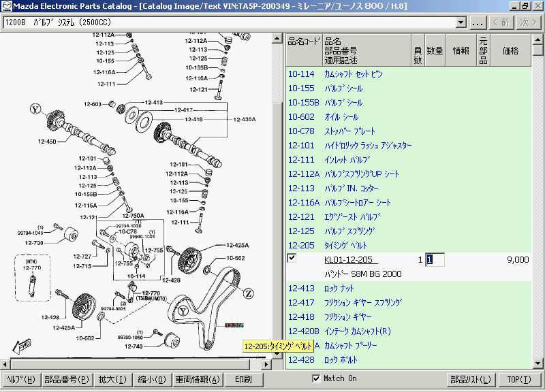
Task: Toggle the Match On checkbox
Action: click(315, 378)
